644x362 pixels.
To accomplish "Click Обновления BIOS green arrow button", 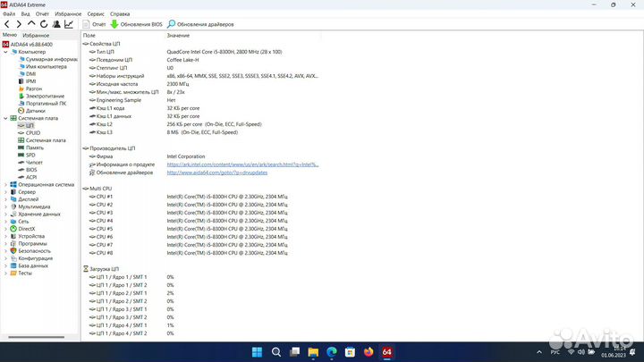I will (136, 24).
